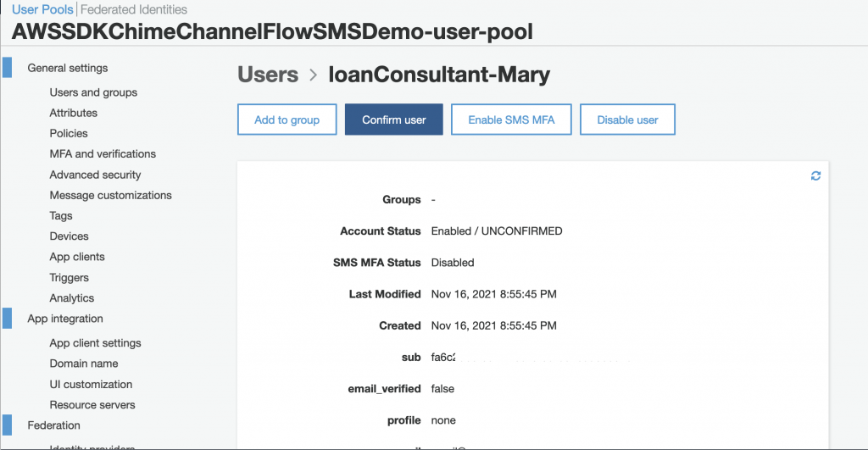Open UI customization settings
The height and width of the screenshot is (450, 868).
[x=91, y=384]
